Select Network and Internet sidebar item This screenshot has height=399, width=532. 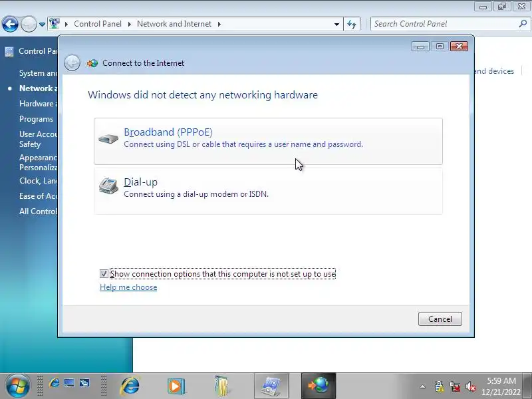[39, 88]
